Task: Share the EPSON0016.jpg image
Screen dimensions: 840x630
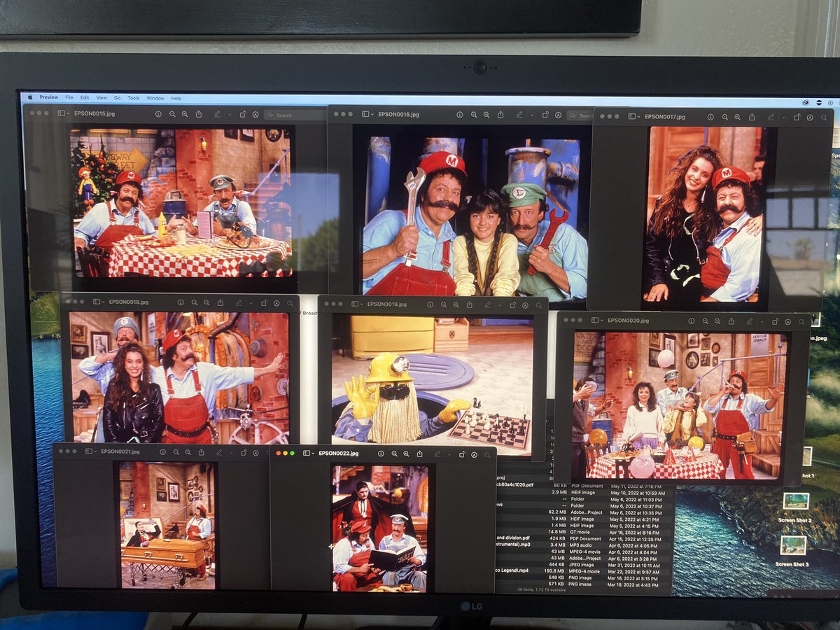Action: pos(501,114)
